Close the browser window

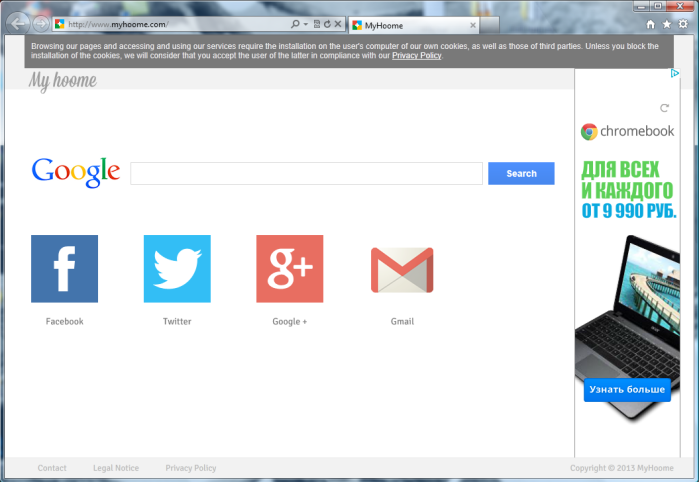(680, 6)
